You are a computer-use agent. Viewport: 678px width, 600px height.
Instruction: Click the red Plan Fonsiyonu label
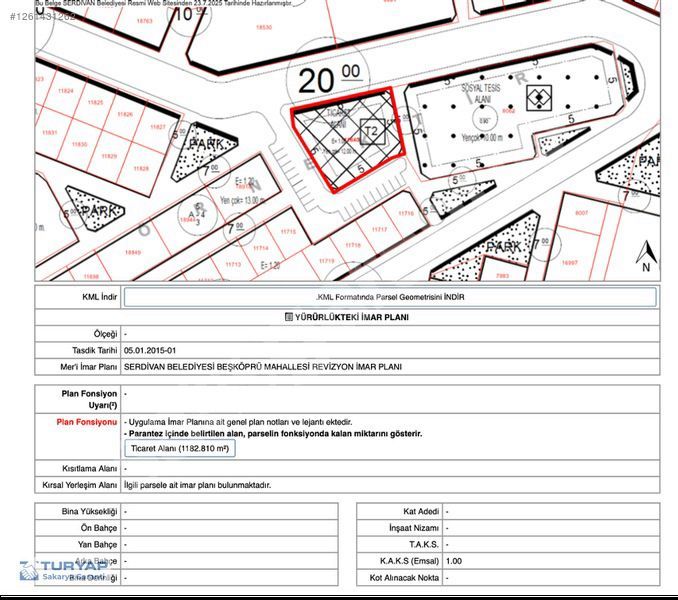86,422
